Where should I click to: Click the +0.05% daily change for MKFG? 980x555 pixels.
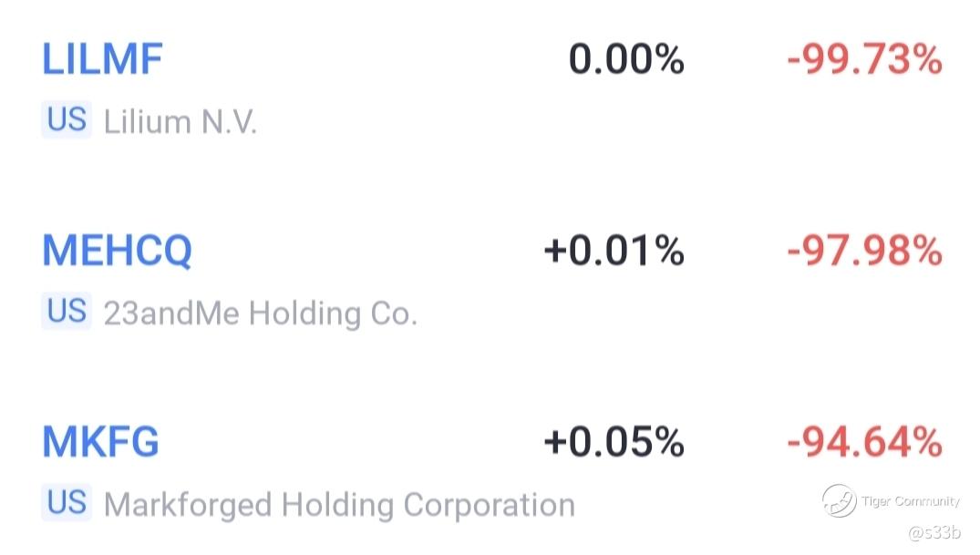coord(614,443)
